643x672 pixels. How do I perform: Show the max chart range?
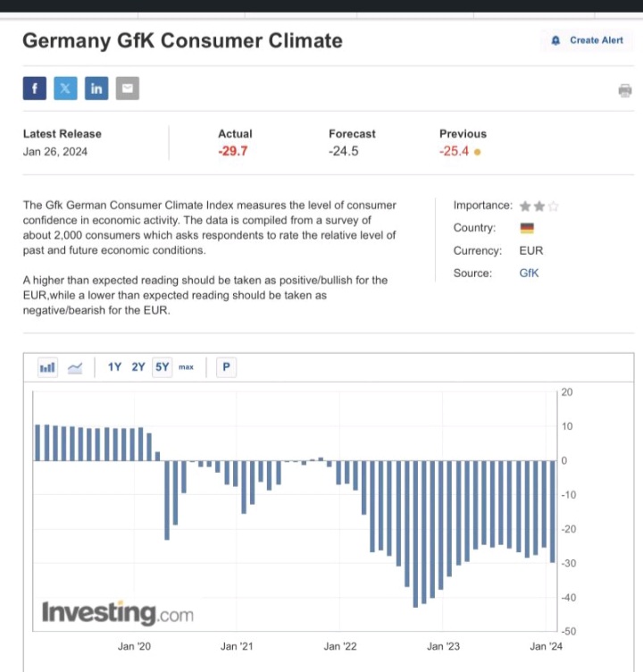pos(186,367)
